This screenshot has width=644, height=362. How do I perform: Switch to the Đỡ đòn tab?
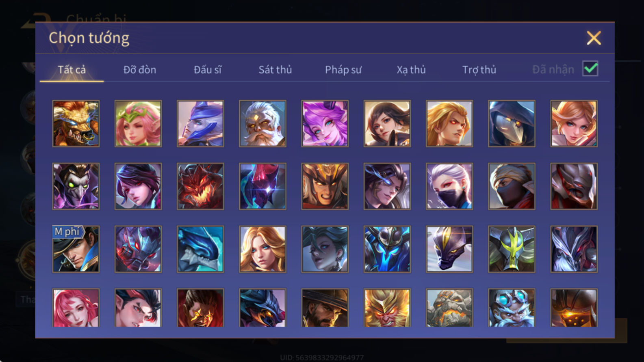(x=140, y=70)
